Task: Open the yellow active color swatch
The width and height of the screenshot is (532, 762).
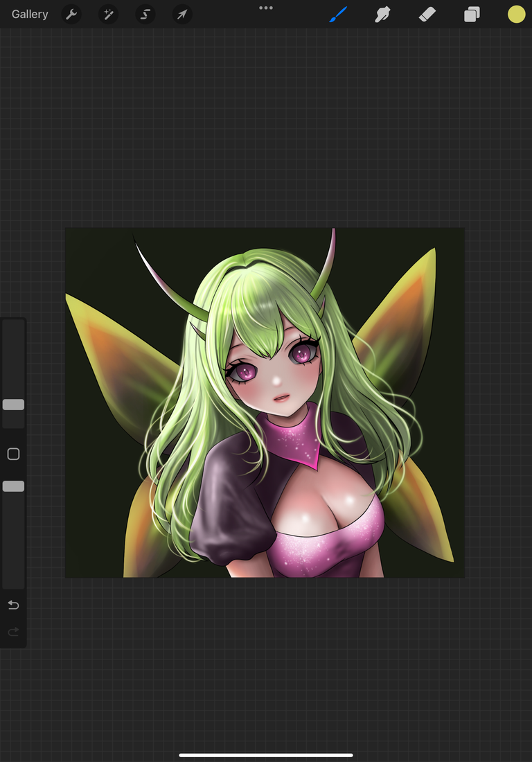Action: point(517,15)
